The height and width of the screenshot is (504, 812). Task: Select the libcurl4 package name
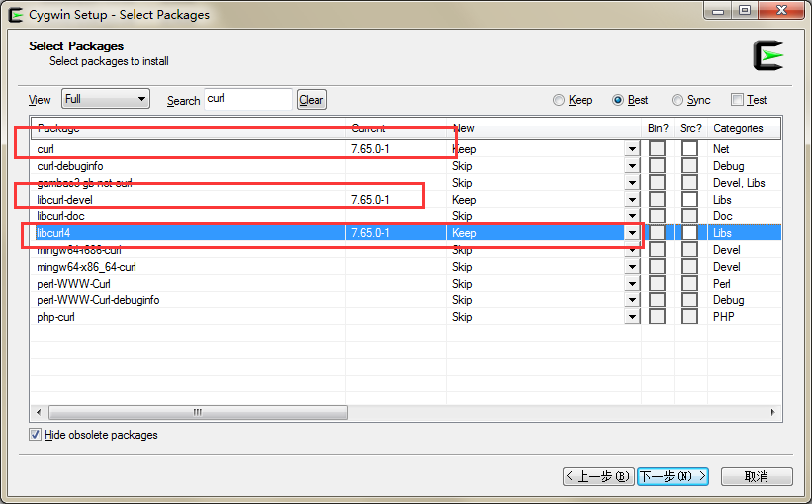(x=53, y=233)
